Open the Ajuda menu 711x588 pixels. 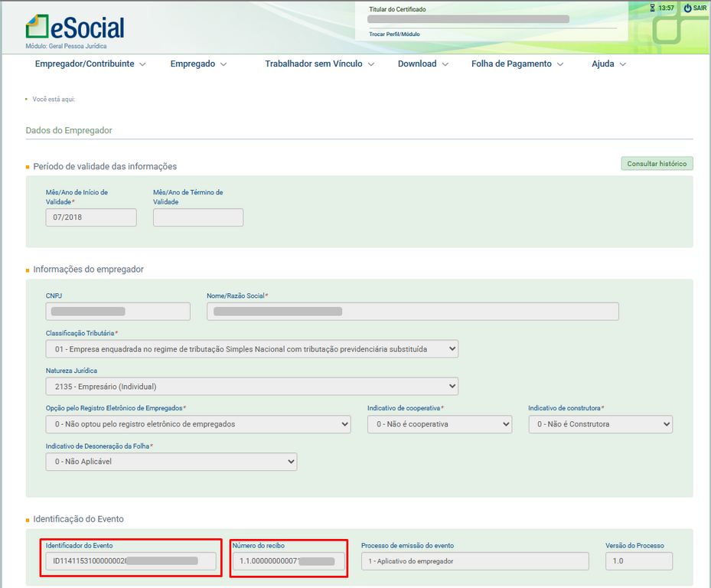608,64
